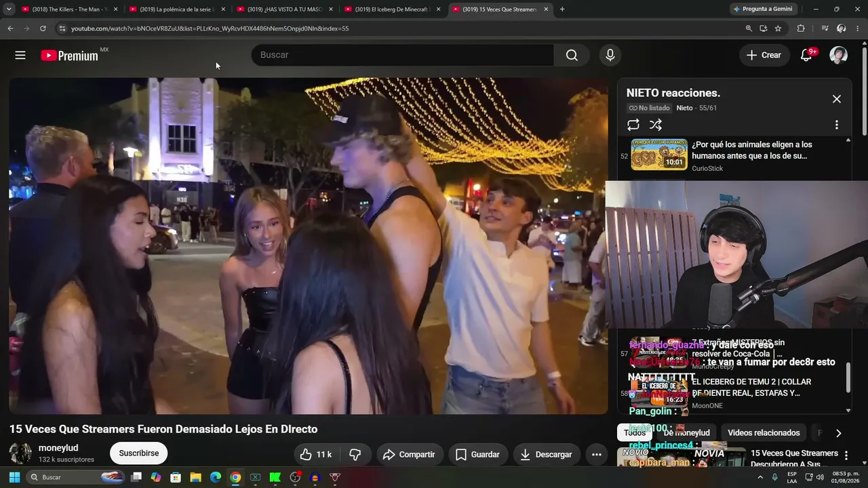868x488 pixels.
Task: Open Chrome media controls icon
Action: click(825, 28)
